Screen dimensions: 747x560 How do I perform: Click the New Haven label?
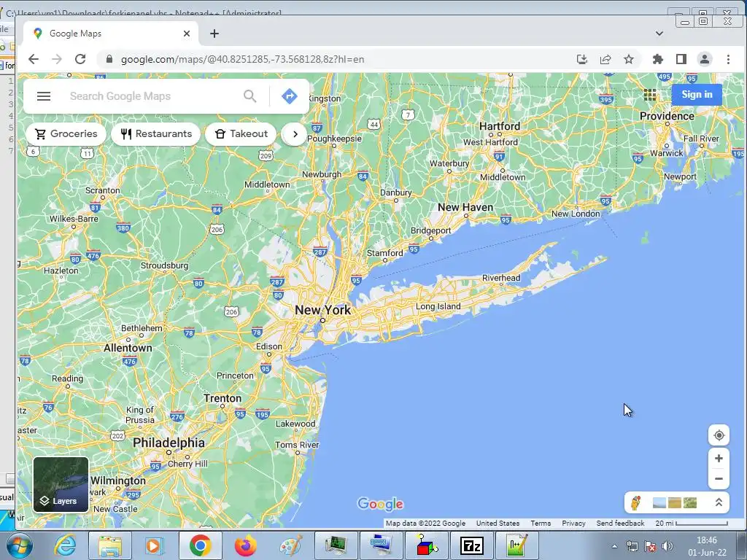pos(465,207)
